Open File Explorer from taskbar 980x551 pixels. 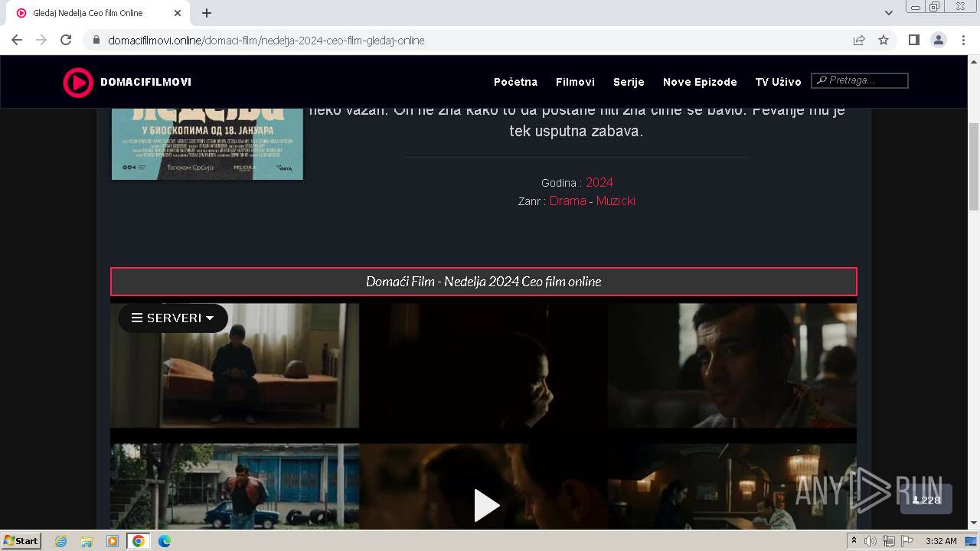(x=87, y=541)
